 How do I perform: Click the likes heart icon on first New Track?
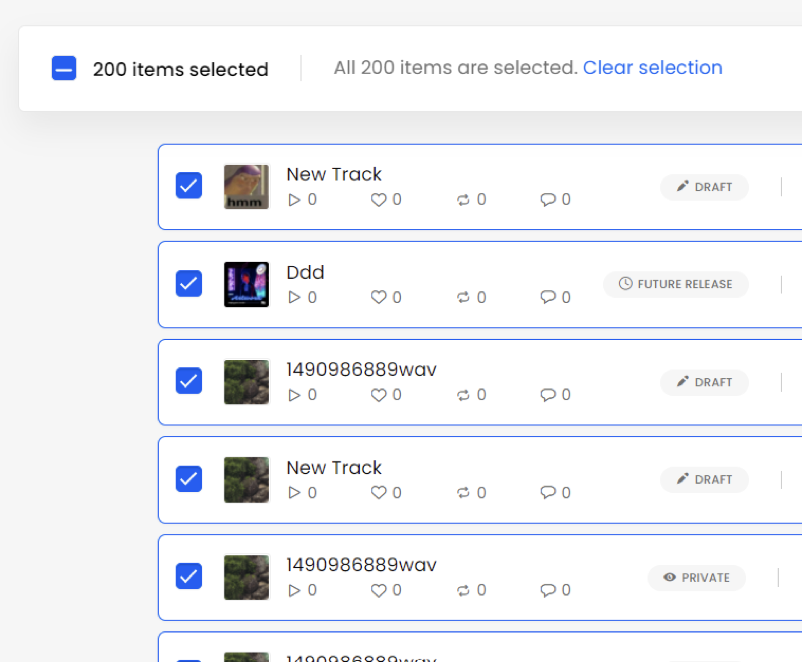tap(378, 200)
